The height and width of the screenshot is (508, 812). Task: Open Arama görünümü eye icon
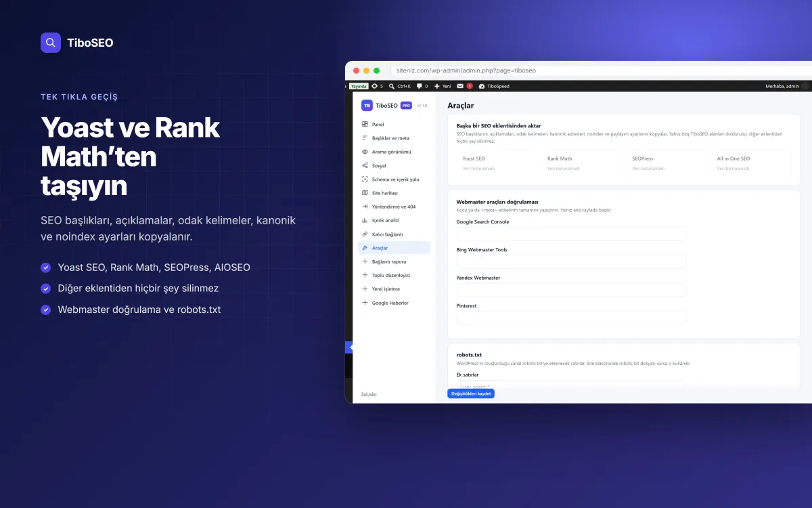coord(365,152)
